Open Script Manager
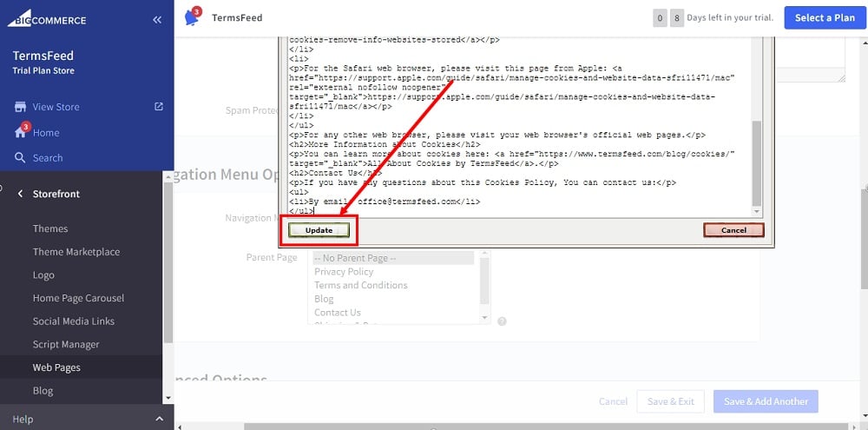The width and height of the screenshot is (868, 430). click(x=66, y=345)
